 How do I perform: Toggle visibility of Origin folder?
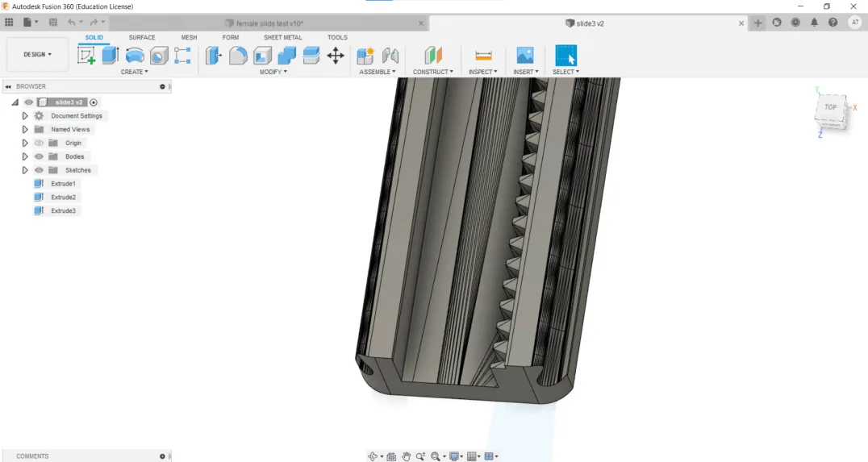(39, 143)
